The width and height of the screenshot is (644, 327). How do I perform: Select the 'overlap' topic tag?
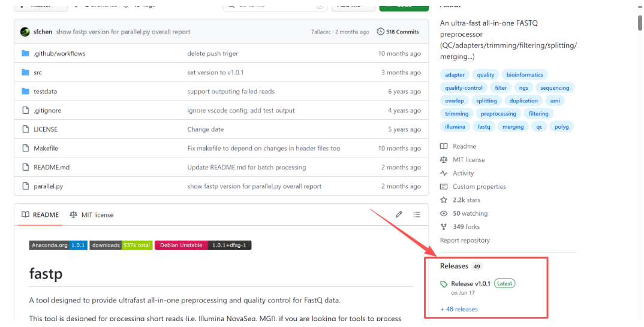coord(455,101)
